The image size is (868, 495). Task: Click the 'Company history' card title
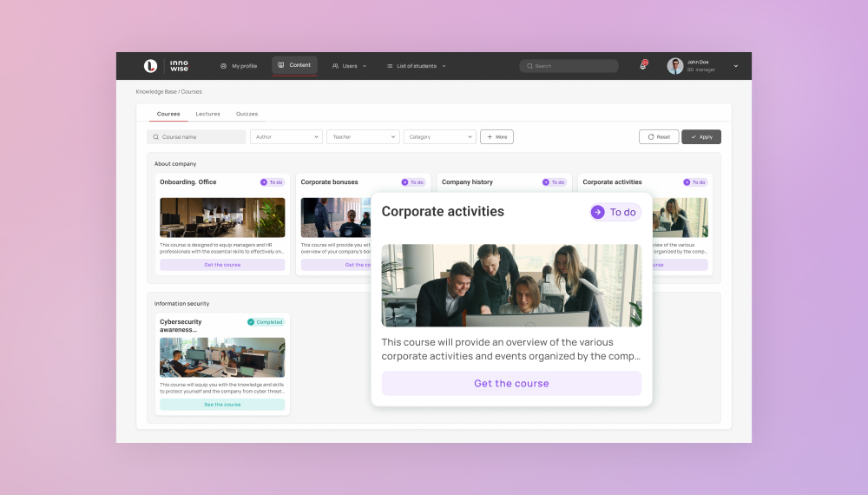click(x=467, y=182)
